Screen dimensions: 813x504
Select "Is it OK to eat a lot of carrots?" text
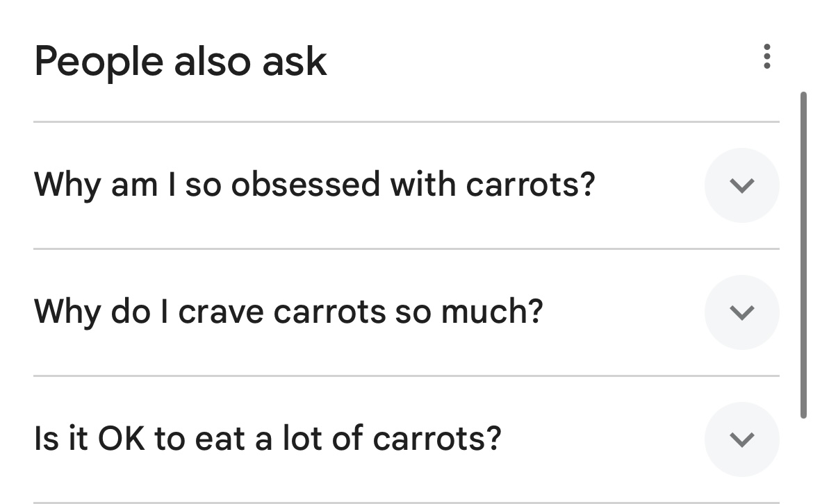click(x=267, y=439)
